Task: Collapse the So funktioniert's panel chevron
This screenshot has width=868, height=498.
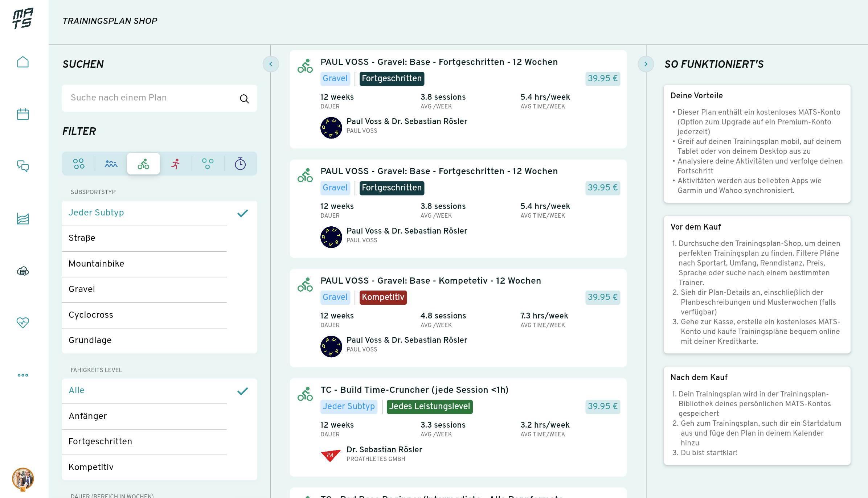Action: point(646,64)
